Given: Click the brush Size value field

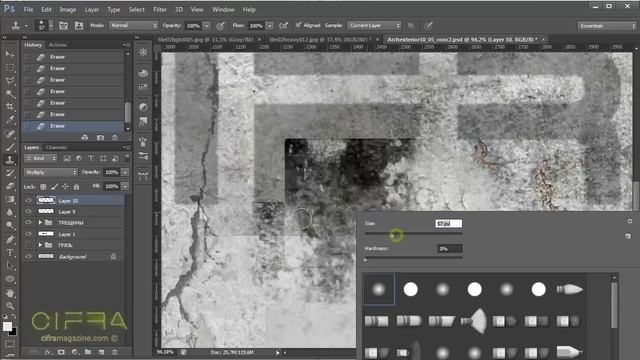Looking at the screenshot, I should click(449, 223).
